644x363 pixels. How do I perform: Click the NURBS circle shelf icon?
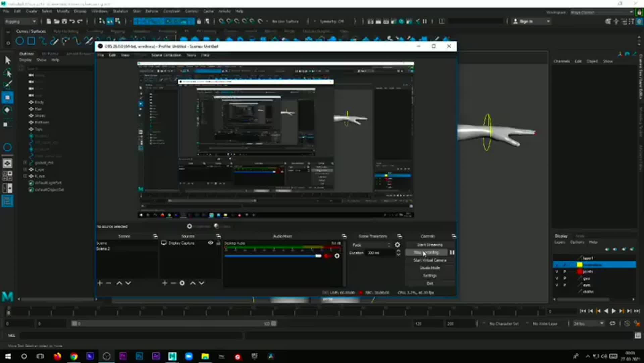(20, 41)
